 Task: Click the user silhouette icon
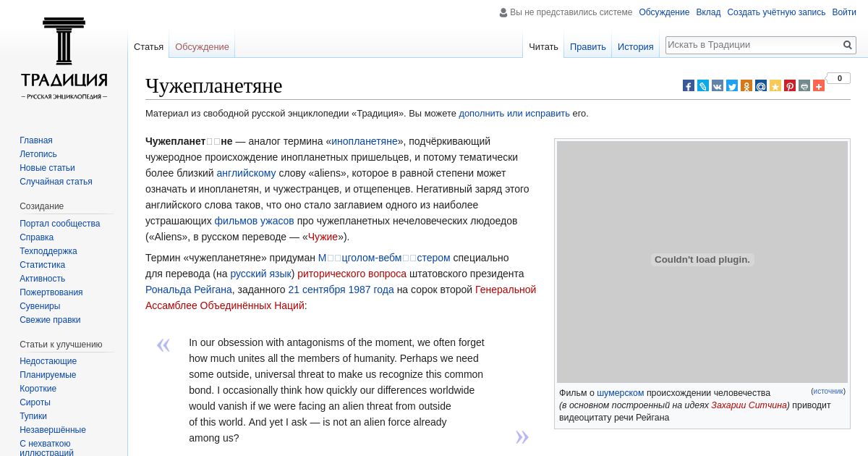[x=503, y=12]
